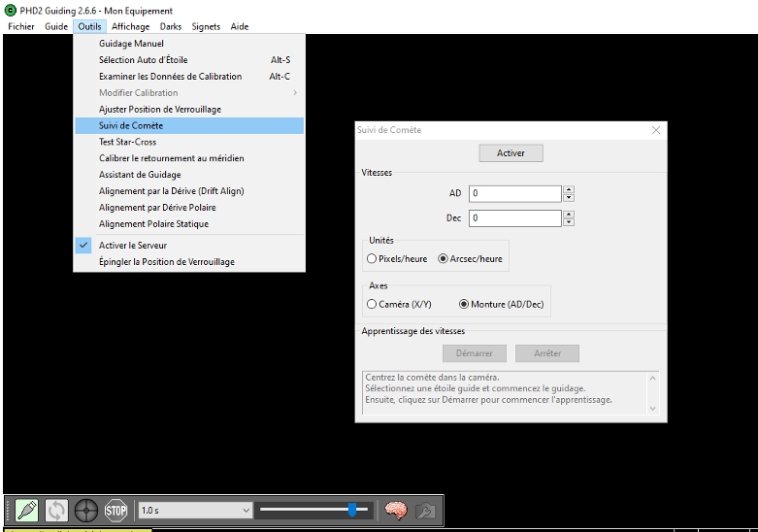Close the Suivi de Comète dialog
The width and height of the screenshot is (758, 532).
(x=656, y=130)
